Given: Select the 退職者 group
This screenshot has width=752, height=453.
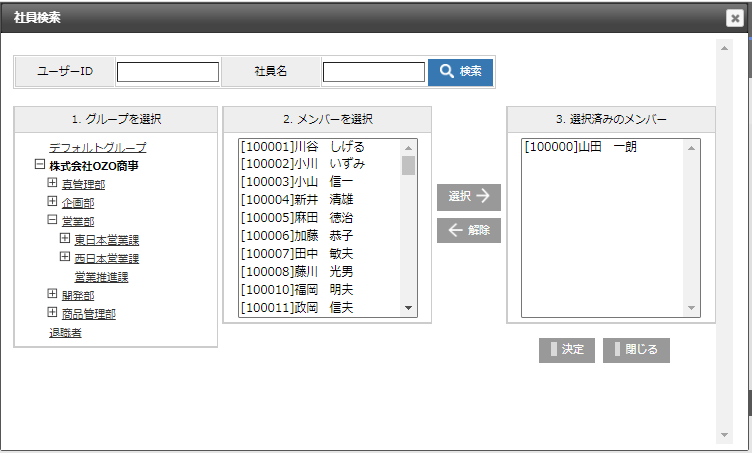Looking at the screenshot, I should [65, 332].
